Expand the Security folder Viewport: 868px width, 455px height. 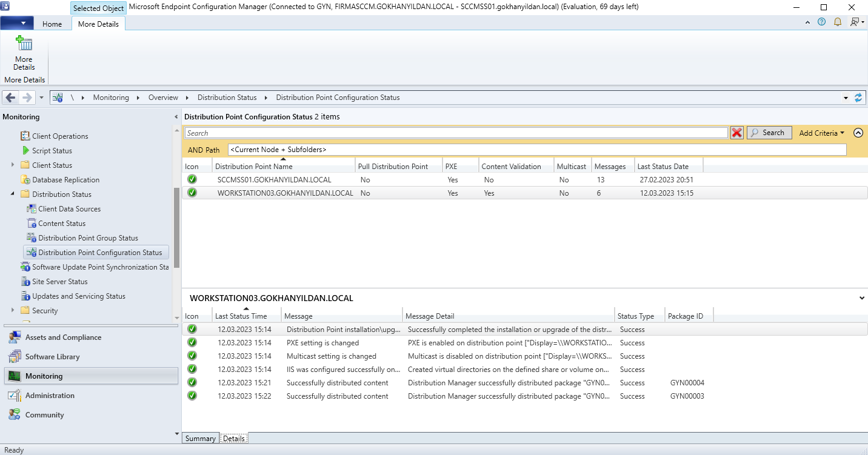(13, 310)
